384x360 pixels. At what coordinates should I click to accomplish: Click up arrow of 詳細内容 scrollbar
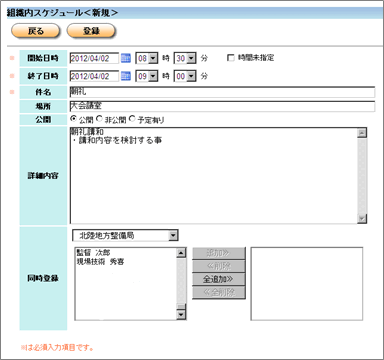[x=362, y=133]
